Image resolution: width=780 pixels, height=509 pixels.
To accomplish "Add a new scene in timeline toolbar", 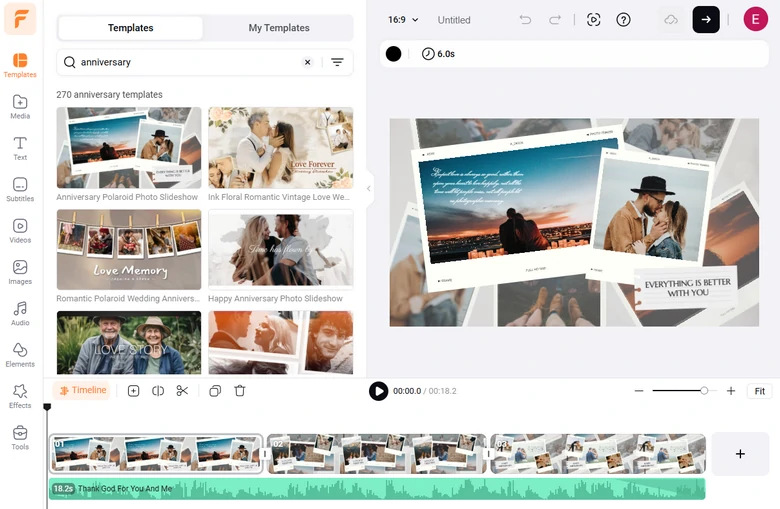I will pos(133,391).
